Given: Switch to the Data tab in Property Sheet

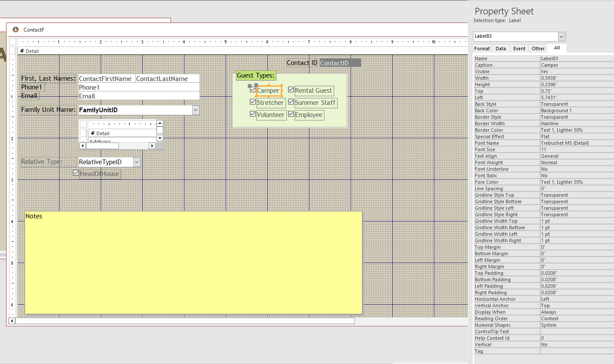Looking at the screenshot, I should click(501, 49).
